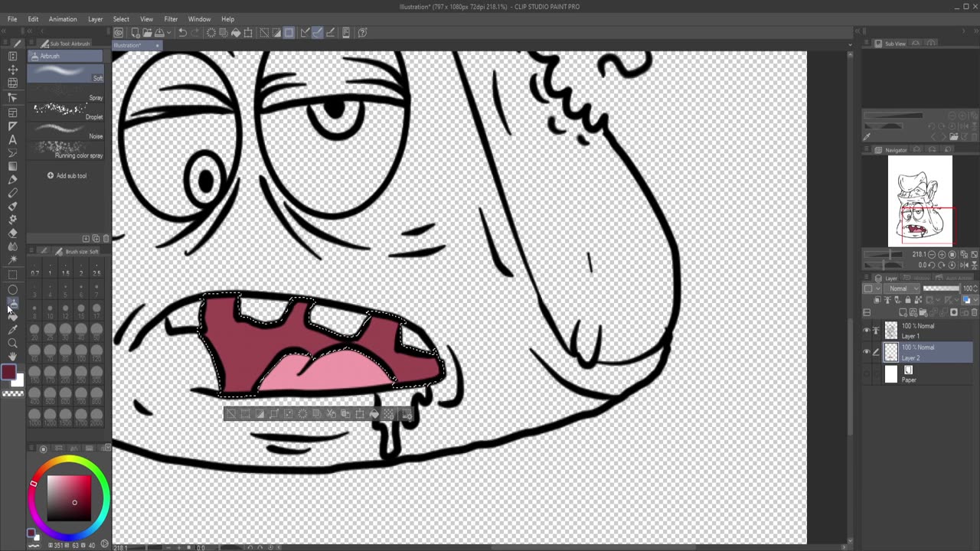Open the help question mark icon

click(362, 33)
